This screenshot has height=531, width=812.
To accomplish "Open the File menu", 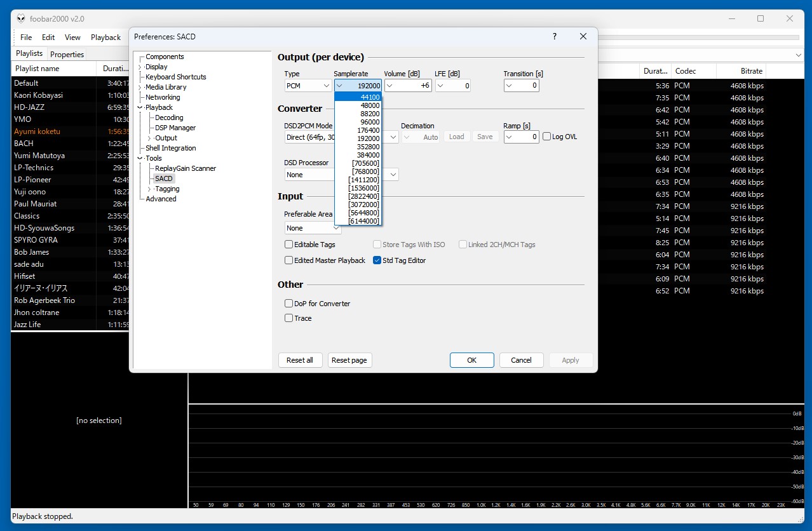I will [26, 37].
